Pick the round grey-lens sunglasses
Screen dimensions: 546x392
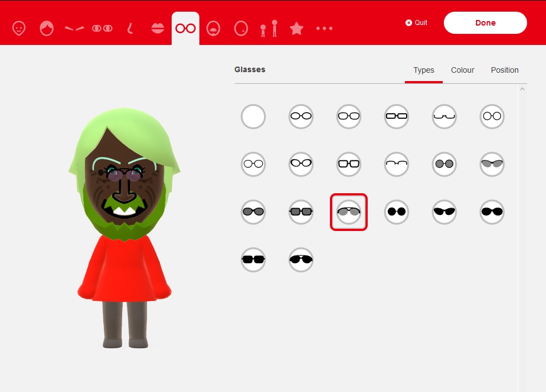444,164
